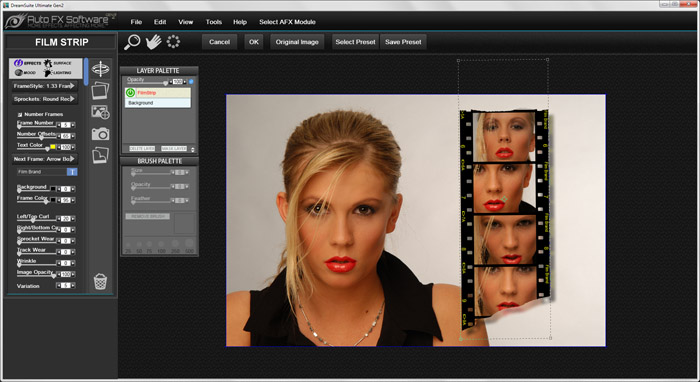The height and width of the screenshot is (382, 700).
Task: Toggle the FilmStrip layer power button
Action: (x=130, y=93)
